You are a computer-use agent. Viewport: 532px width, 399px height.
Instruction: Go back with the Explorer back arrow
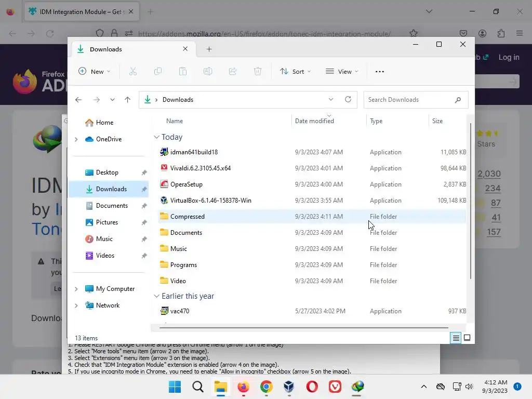(x=78, y=100)
